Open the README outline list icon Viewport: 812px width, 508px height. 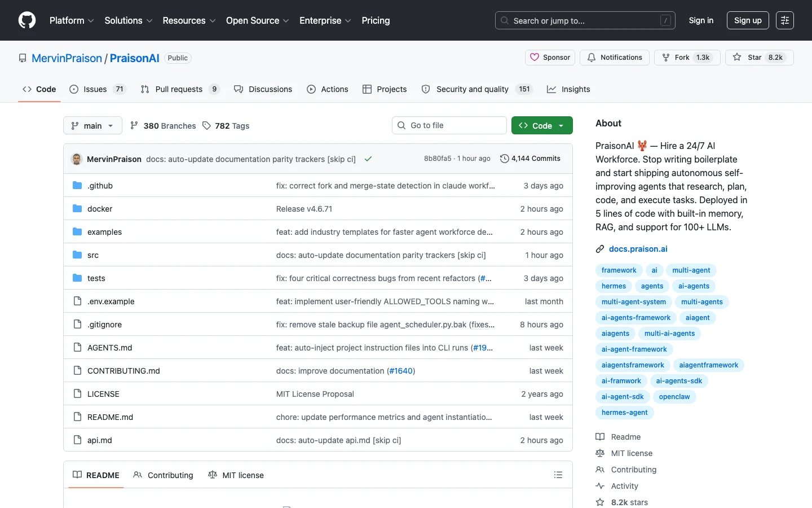point(558,475)
